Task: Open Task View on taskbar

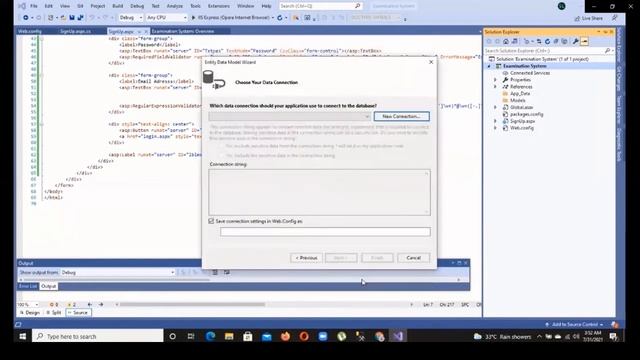Action: (191, 336)
